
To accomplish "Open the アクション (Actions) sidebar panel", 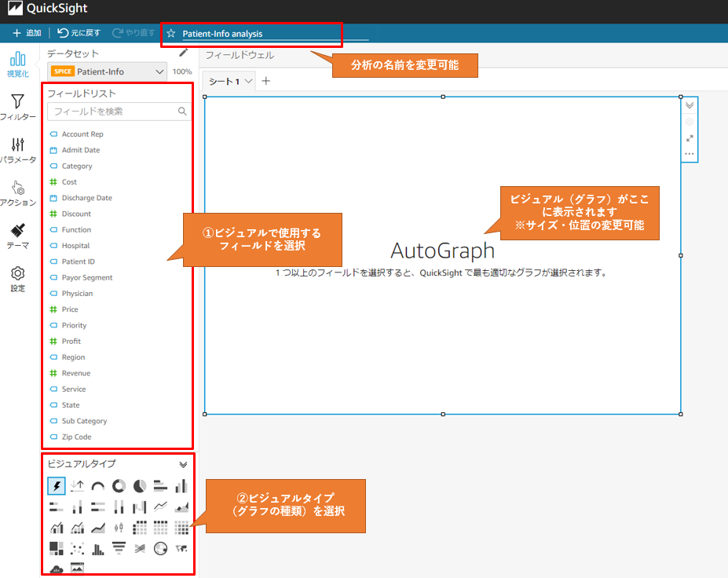I will pyautogui.click(x=17, y=193).
